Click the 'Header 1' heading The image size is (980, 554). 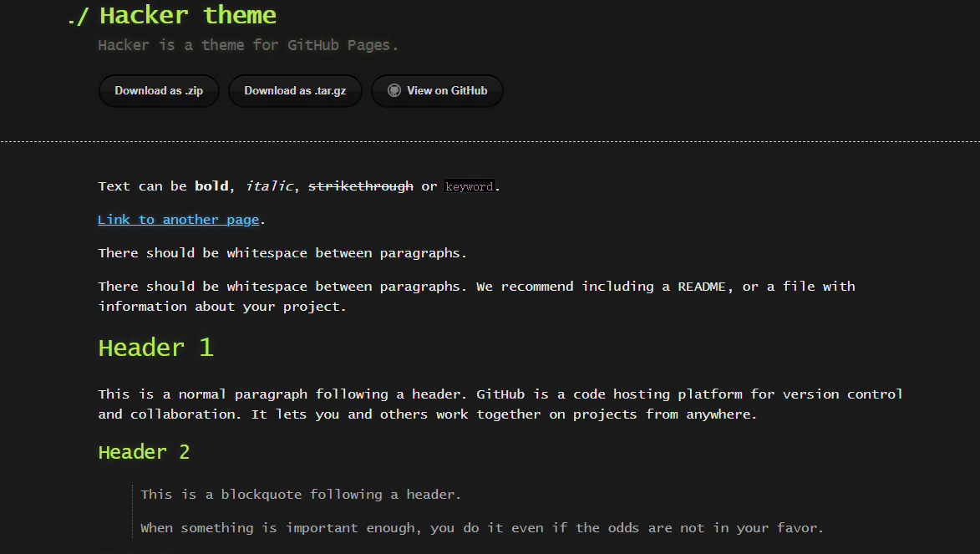tap(155, 348)
